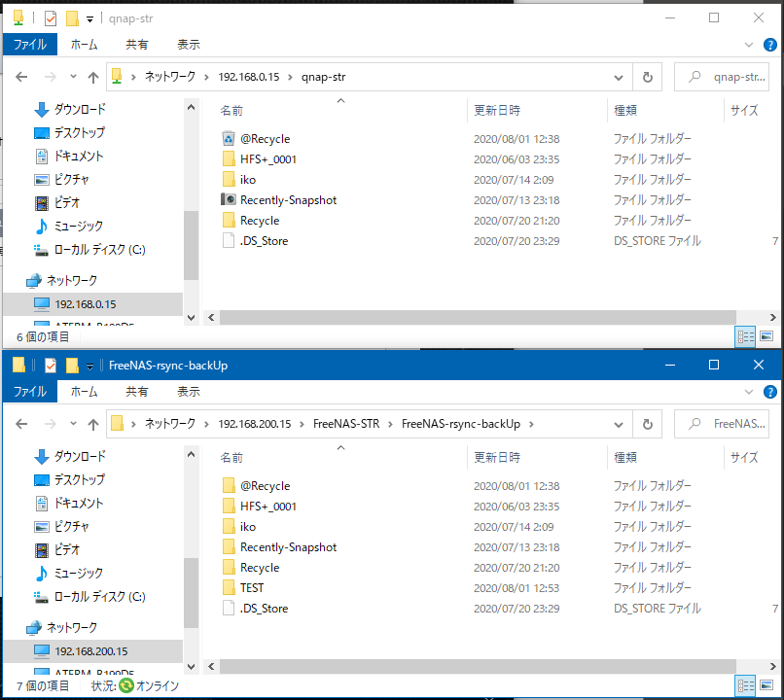Switch qnap-str window to details view
784x700 pixels.
coord(745,336)
